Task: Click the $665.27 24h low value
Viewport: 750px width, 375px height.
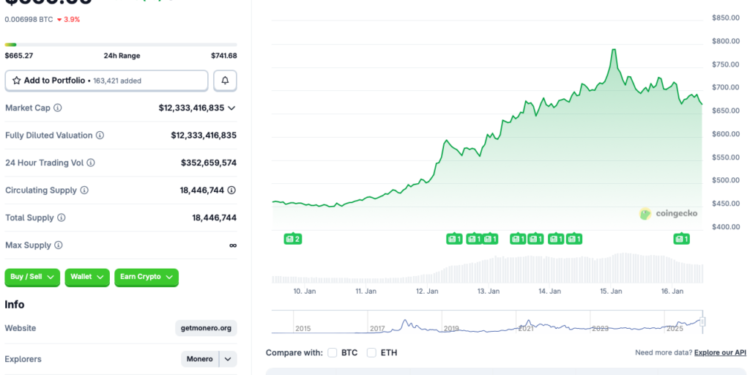Action: pyautogui.click(x=19, y=56)
